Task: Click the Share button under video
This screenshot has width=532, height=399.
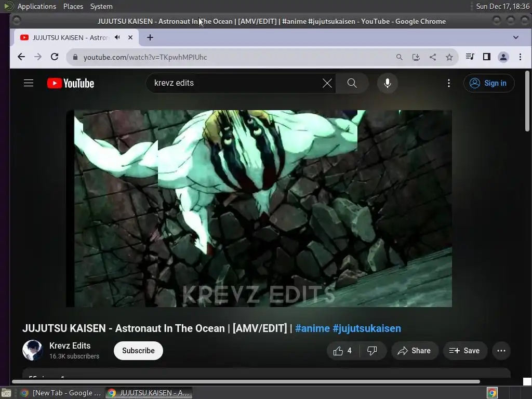Action: [x=415, y=351]
